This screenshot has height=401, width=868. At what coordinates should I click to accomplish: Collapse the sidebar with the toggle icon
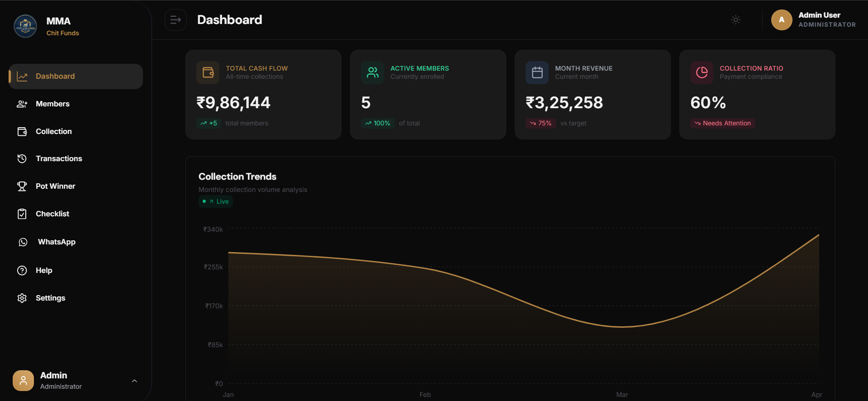tap(175, 20)
